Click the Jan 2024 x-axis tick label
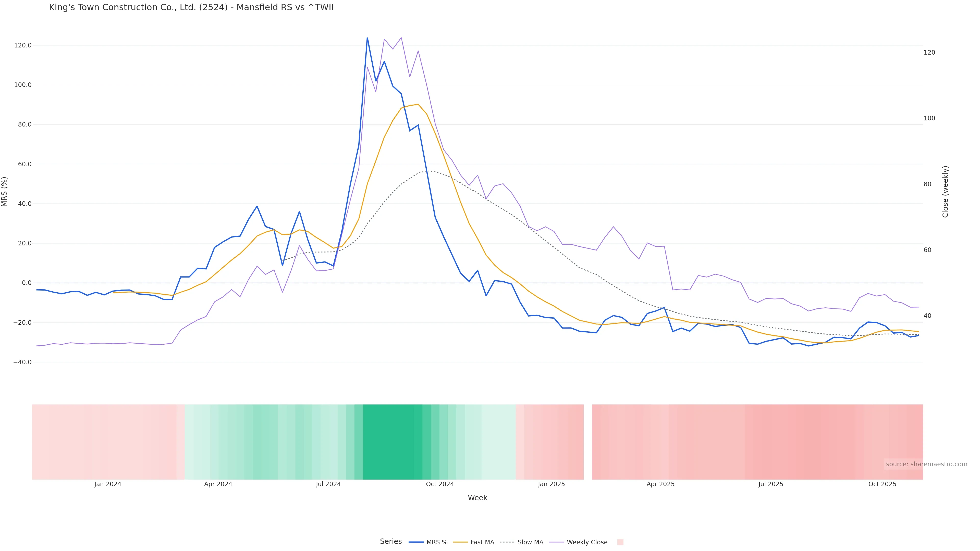This screenshot has width=980, height=551. 108,484
